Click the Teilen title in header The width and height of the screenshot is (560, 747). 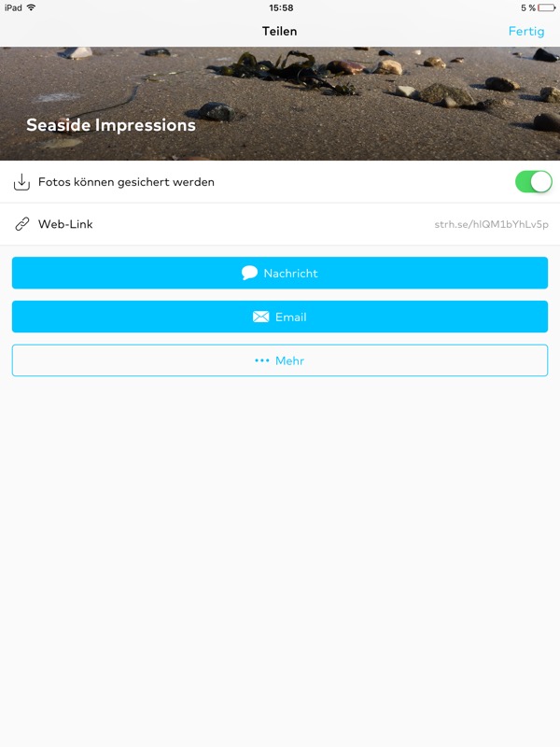tap(279, 31)
